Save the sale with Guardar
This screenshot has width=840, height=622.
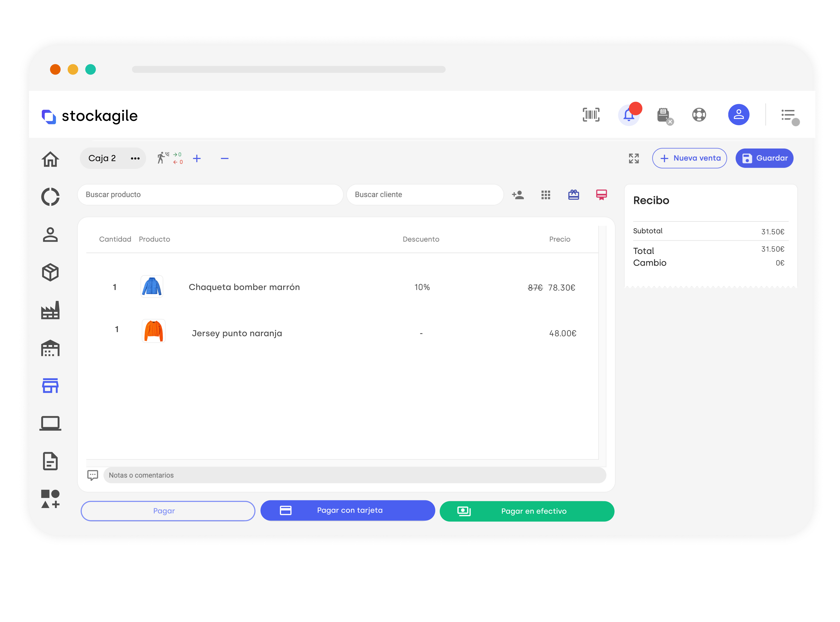point(764,158)
